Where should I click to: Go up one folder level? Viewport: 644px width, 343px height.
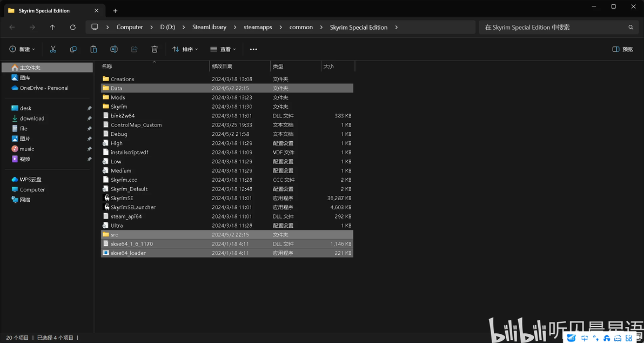click(52, 27)
